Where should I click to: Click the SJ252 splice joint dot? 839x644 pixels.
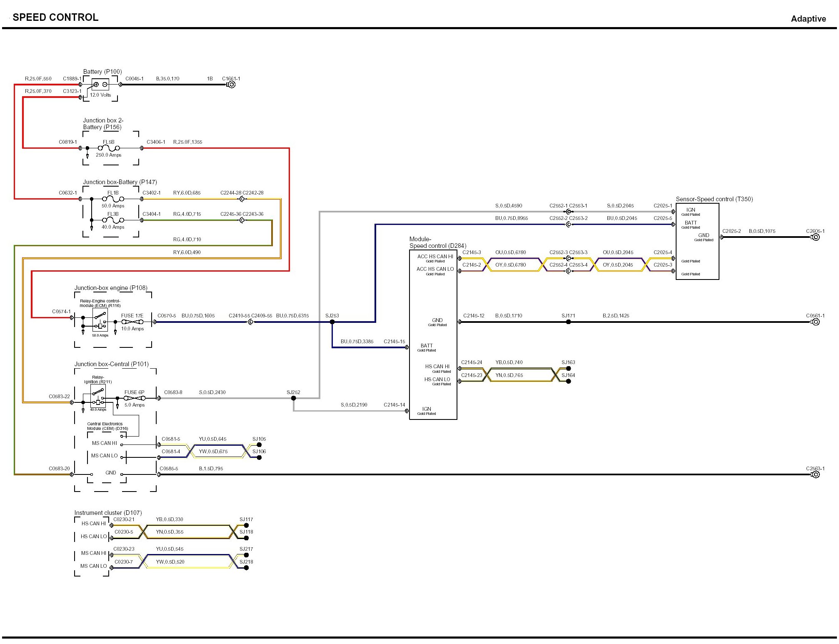click(x=293, y=398)
